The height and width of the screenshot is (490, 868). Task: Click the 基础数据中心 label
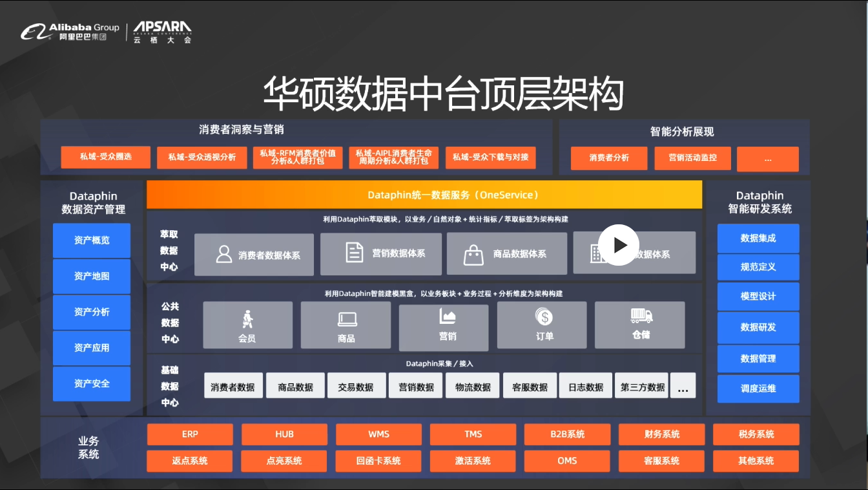(170, 386)
